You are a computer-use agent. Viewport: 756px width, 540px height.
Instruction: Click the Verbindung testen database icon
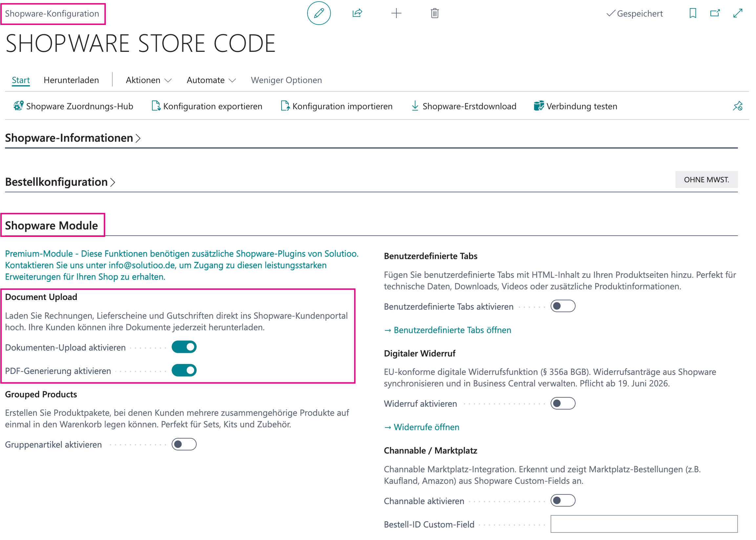point(538,106)
